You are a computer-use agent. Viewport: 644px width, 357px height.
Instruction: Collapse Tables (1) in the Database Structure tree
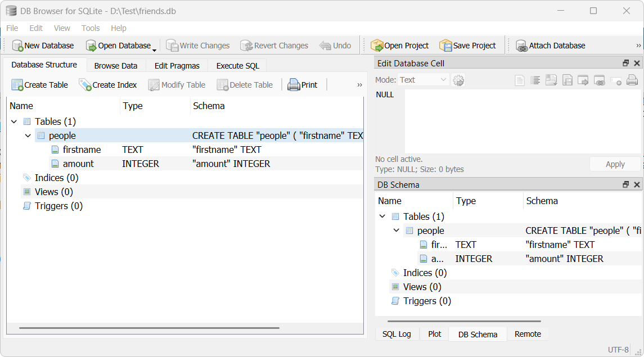click(14, 121)
